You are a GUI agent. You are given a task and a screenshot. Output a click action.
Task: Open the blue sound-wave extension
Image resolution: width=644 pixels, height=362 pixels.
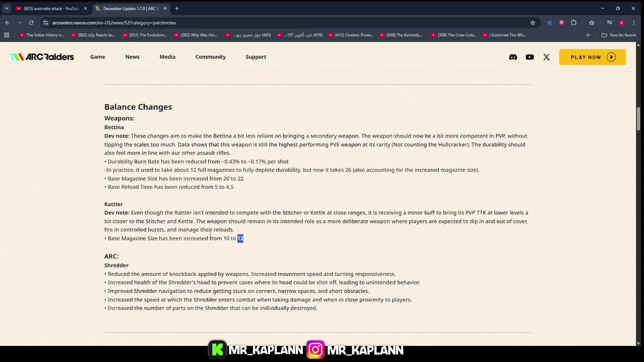(x=549, y=23)
